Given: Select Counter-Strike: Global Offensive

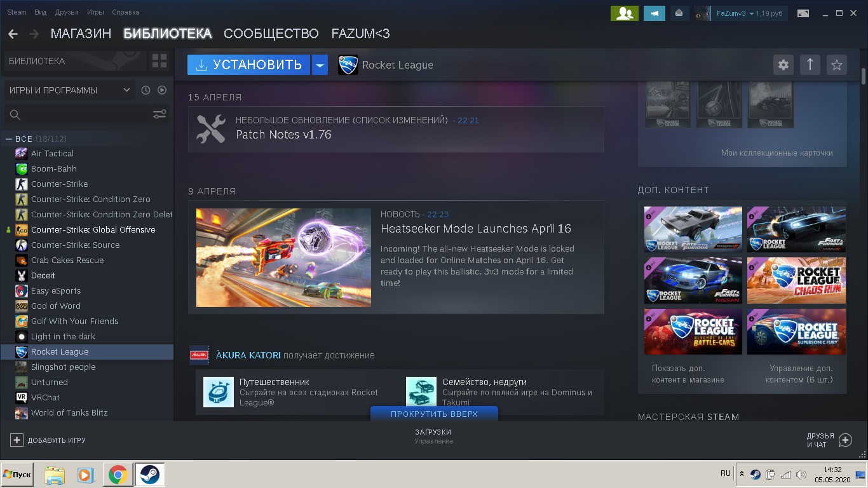Looking at the screenshot, I should point(87,229).
